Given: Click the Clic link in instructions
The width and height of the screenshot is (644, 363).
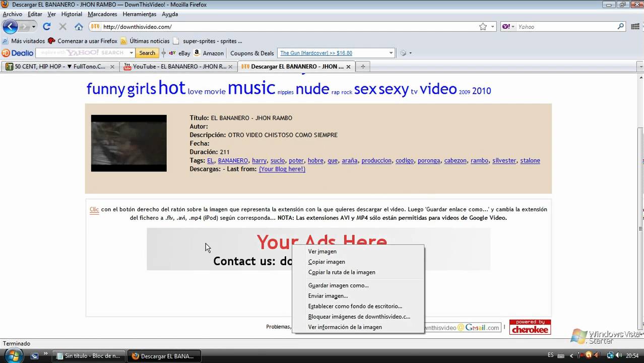Looking at the screenshot, I should point(94,209).
